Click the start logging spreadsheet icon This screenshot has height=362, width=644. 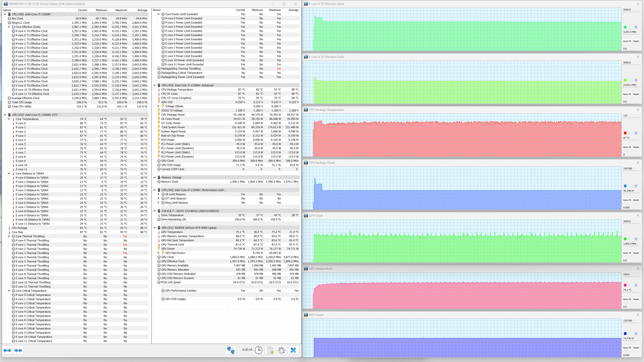[270, 350]
